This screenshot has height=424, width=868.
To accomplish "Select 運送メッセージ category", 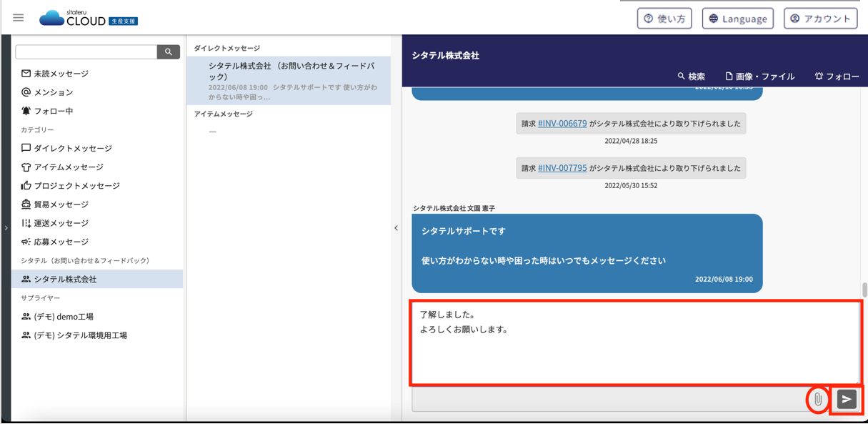I will [x=61, y=223].
